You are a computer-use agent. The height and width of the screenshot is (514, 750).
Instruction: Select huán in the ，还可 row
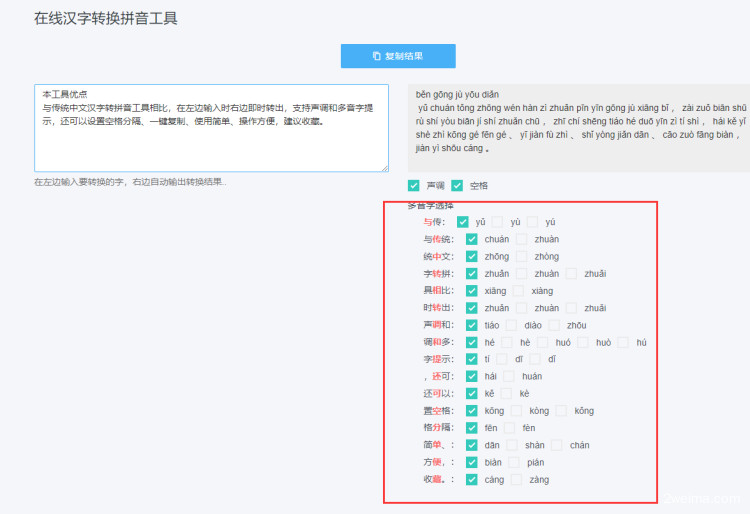[509, 376]
